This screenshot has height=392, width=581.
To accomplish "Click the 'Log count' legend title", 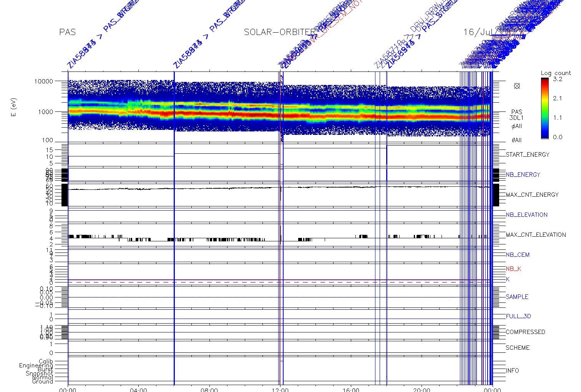I will point(556,73).
